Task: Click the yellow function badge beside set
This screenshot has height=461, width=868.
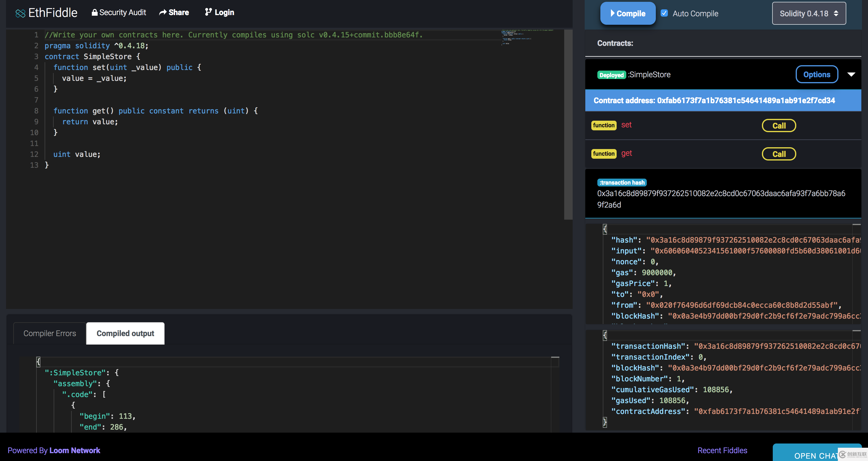Action: click(603, 125)
